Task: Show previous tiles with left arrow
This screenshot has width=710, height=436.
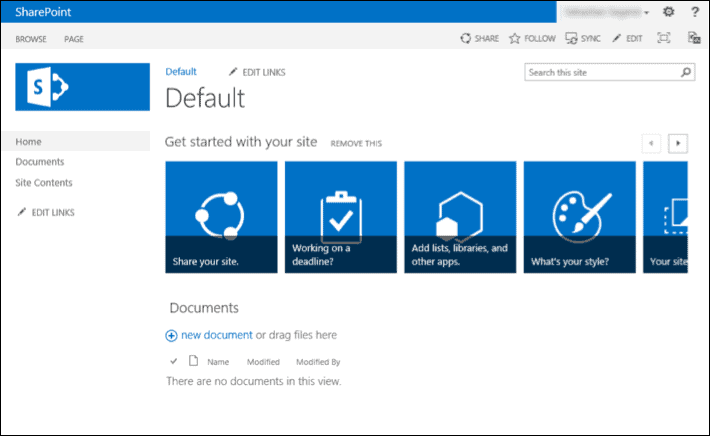Action: pyautogui.click(x=651, y=144)
